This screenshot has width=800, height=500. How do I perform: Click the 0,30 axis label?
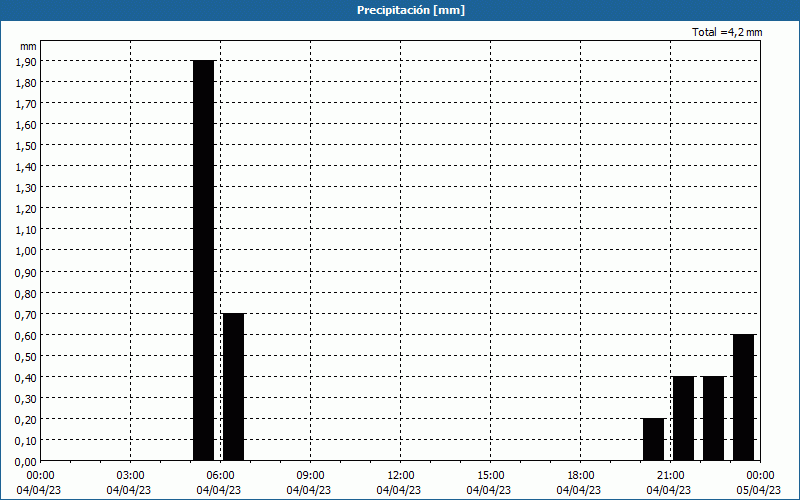click(x=26, y=398)
